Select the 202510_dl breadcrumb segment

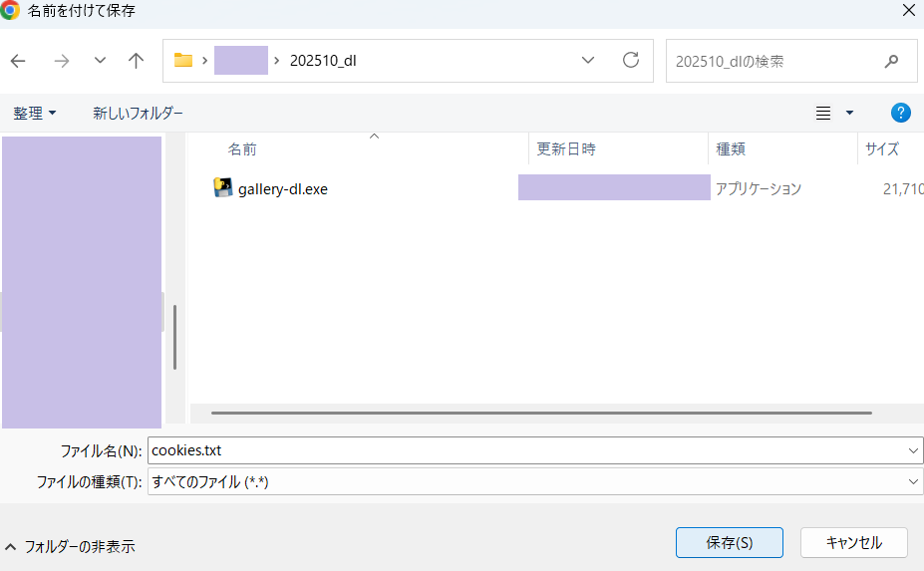coord(323,61)
